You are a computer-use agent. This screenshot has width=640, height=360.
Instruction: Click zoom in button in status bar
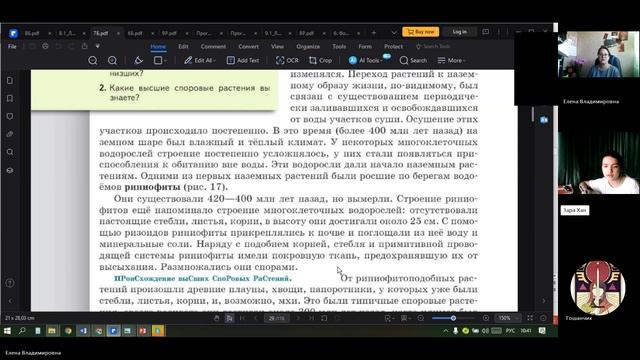pyautogui.click(x=486, y=318)
